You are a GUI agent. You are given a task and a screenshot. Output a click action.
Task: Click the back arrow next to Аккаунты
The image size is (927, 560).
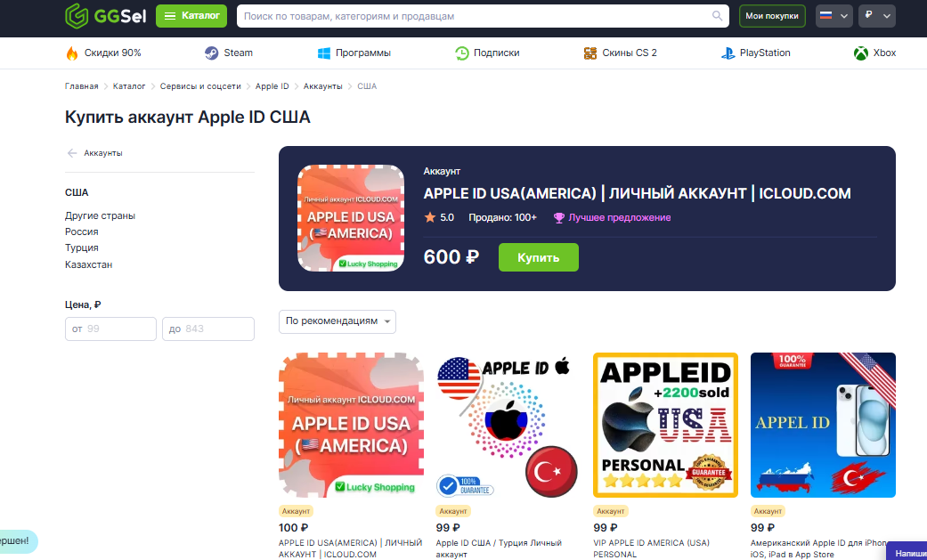pyautogui.click(x=72, y=153)
